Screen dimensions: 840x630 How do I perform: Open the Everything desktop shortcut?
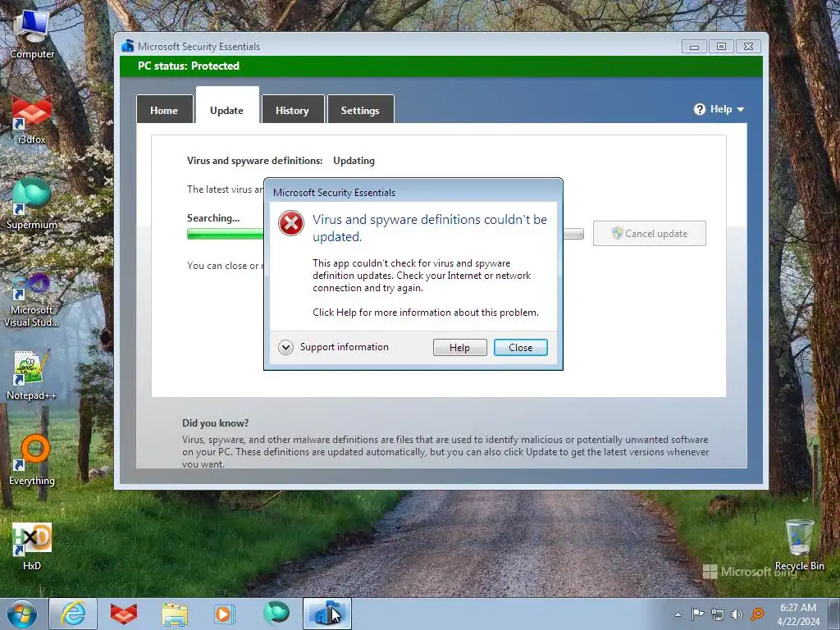point(32,459)
